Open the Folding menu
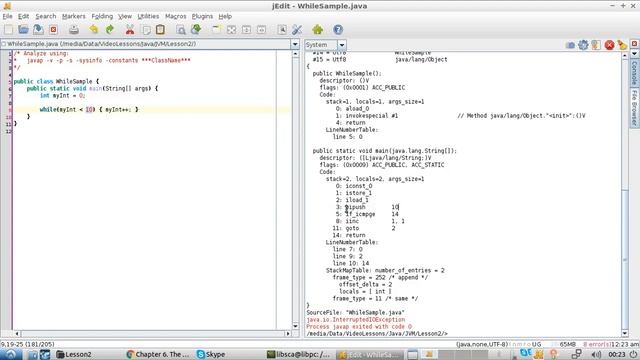Screen dimensions: 640x360 102,16
